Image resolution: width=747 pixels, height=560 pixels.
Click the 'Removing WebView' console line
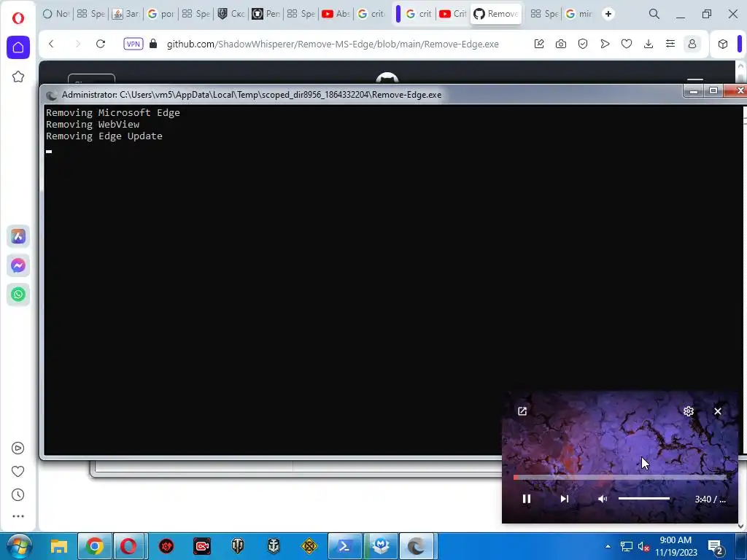click(93, 124)
